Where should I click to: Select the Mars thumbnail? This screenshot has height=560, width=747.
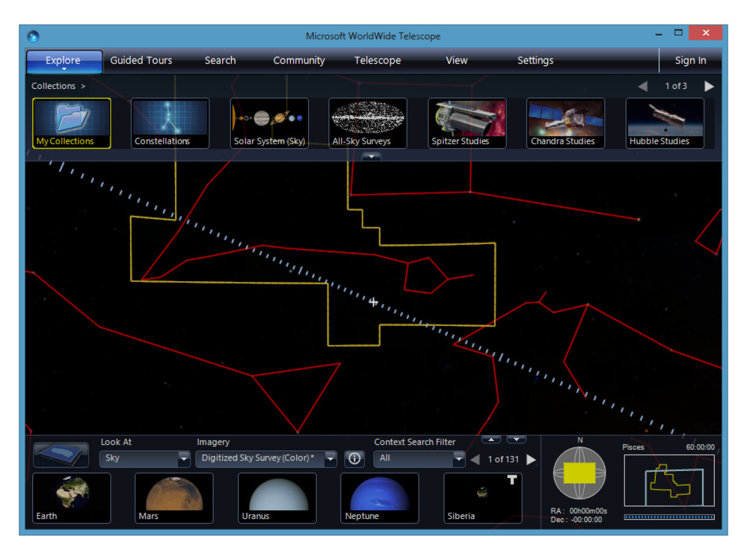174,497
